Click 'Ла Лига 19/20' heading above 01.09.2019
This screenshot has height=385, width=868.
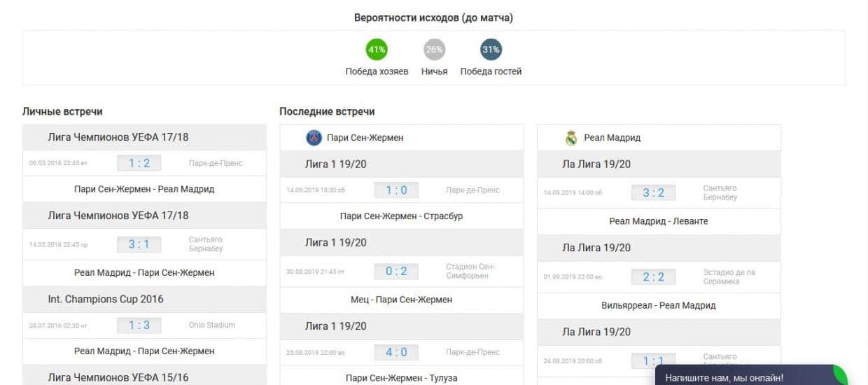click(x=596, y=248)
